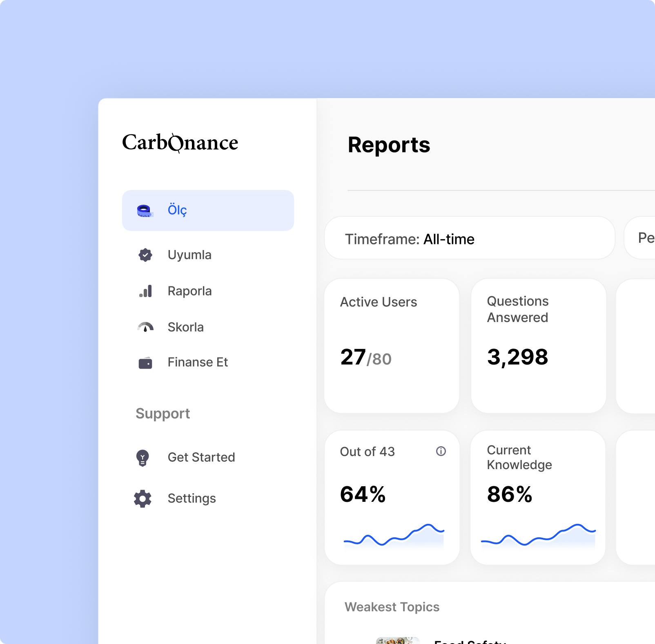Open the Settings link
The image size is (655, 644).
click(x=192, y=499)
